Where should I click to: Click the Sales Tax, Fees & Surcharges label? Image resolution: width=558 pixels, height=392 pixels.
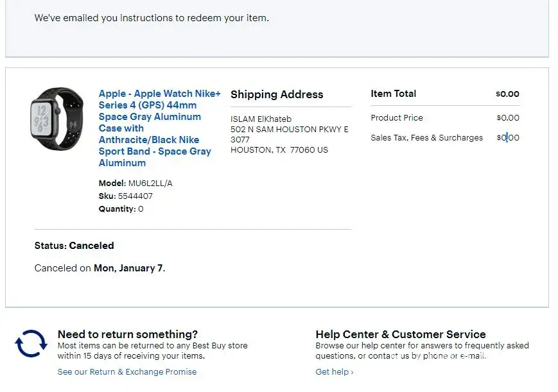coord(426,138)
